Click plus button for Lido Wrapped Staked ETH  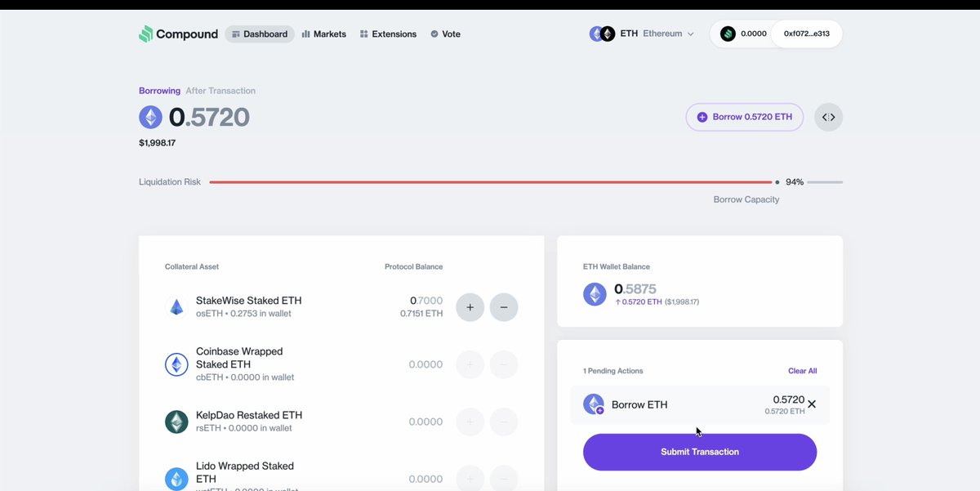tap(470, 479)
